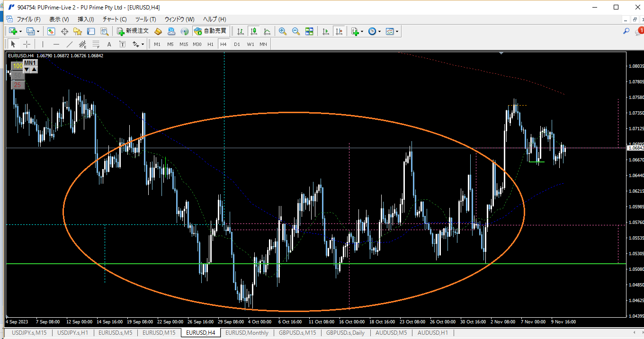
Task: Open the tile windows layout icon
Action: click(309, 31)
